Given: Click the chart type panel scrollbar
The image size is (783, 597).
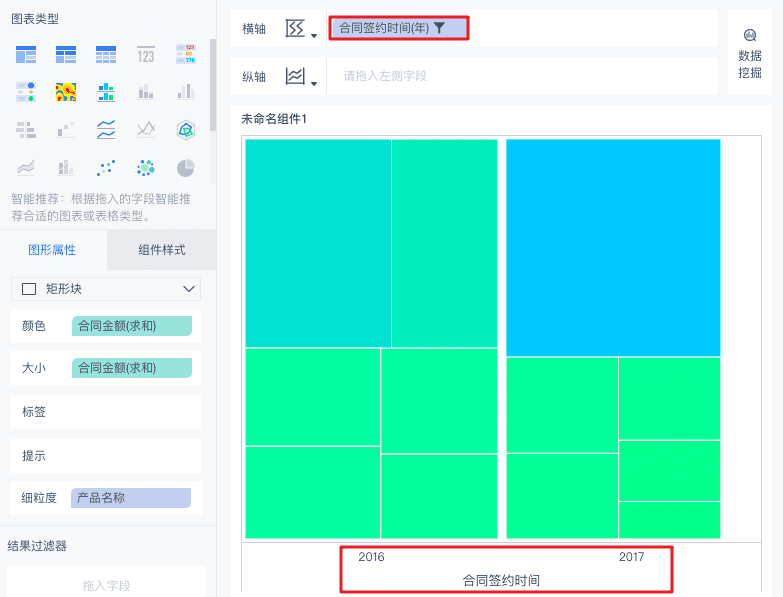Looking at the screenshot, I should [213, 85].
